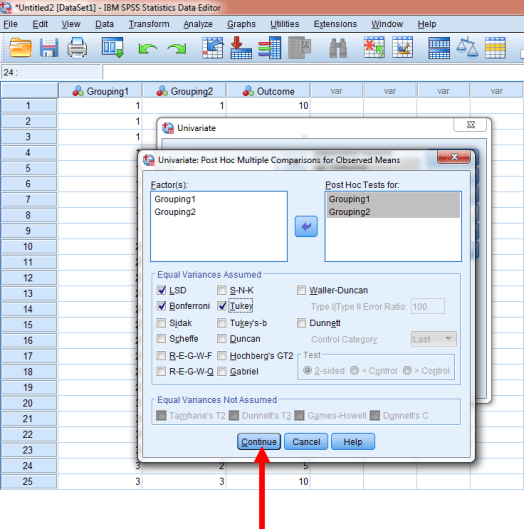
Task: Select row 1 header
Action: 28,106
